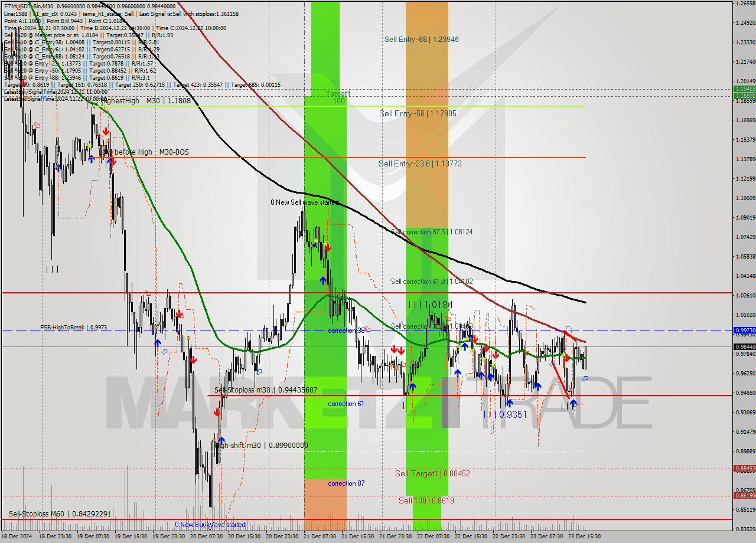Image resolution: width=756 pixels, height=543 pixels.
Task: Click 'Sell correction 61.8 | 1.04102' label
Action: 432,282
